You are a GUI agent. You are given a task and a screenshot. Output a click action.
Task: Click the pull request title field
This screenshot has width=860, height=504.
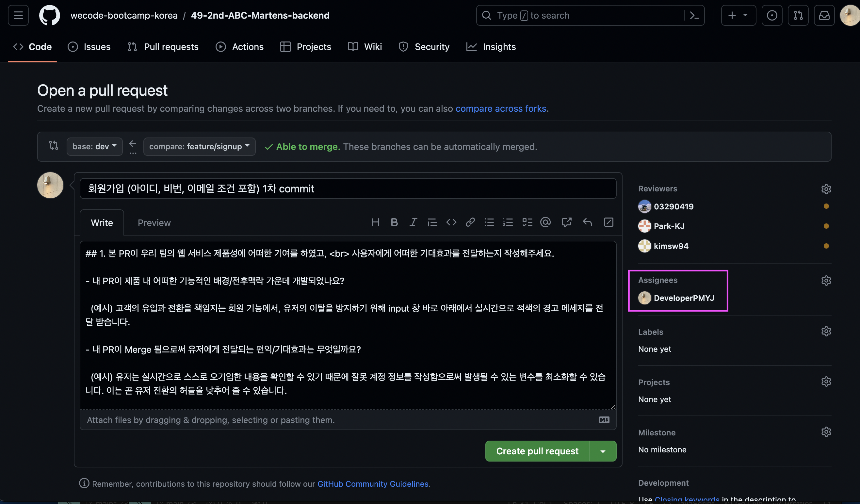[x=348, y=189]
